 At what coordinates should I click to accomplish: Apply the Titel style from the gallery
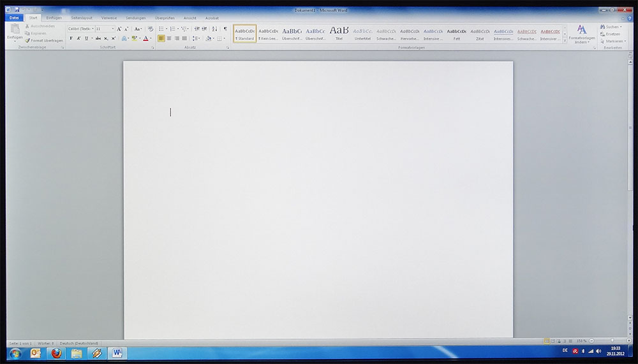coord(339,33)
